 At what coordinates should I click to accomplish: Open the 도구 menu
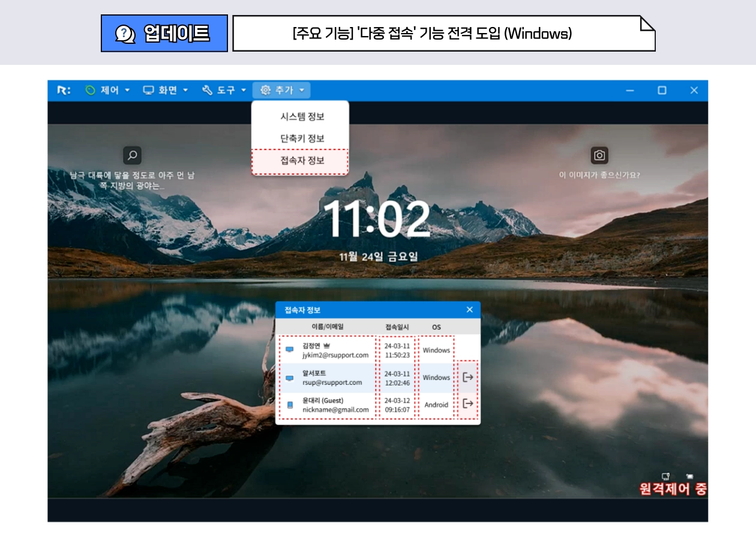(224, 90)
